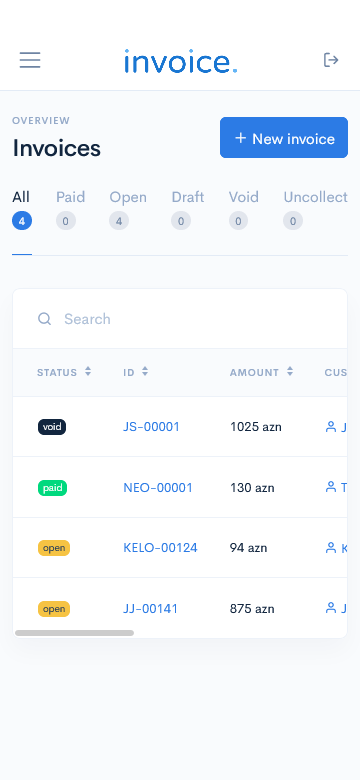This screenshot has height=780, width=360.
Task: Sort table by Status column arrows
Action: [88, 372]
